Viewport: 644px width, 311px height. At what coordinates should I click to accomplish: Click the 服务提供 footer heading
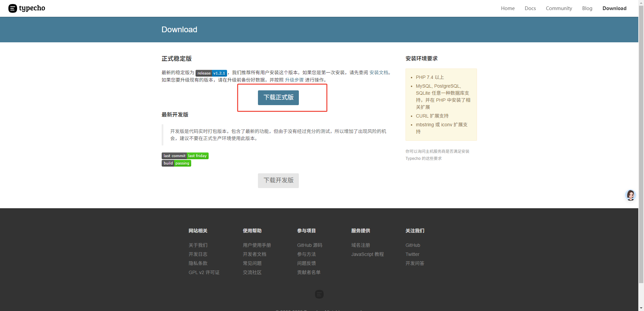click(361, 231)
